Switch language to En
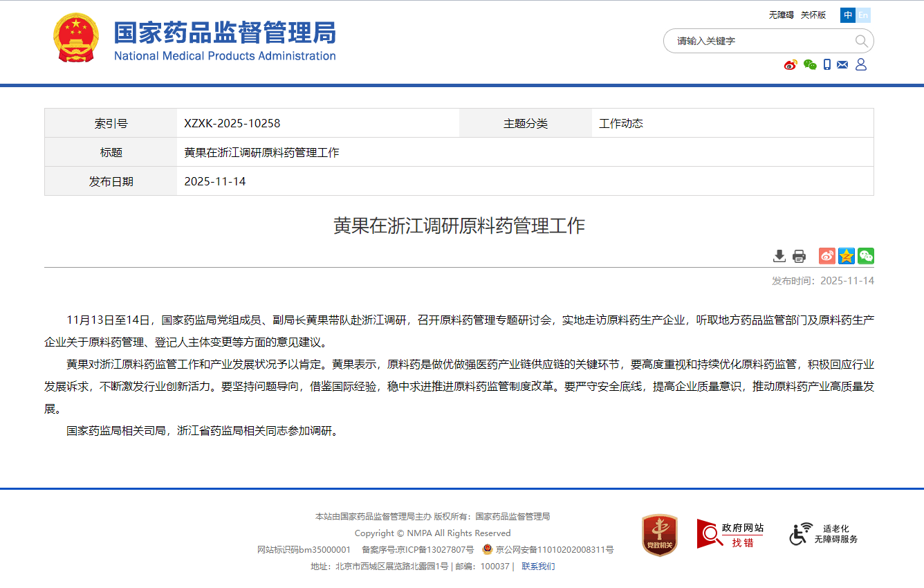This screenshot has height=588, width=924. [863, 15]
